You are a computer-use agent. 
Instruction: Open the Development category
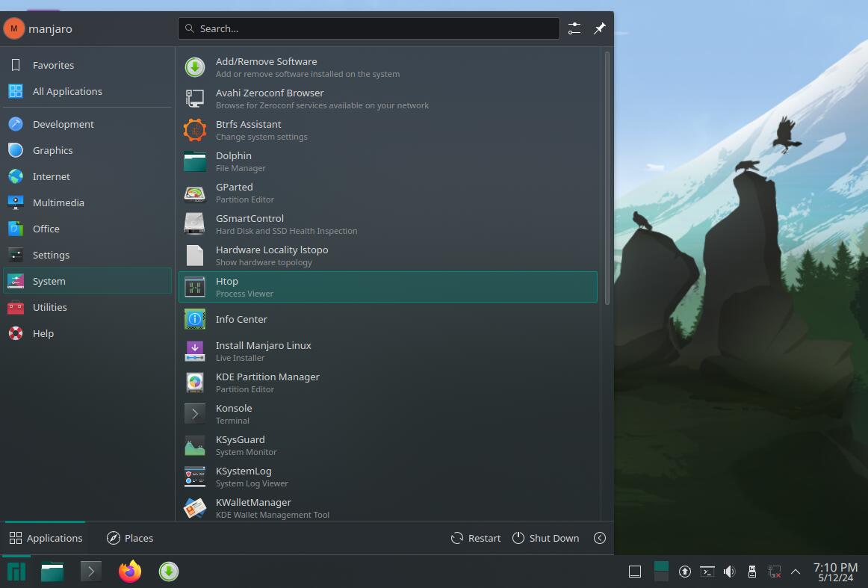click(x=87, y=124)
